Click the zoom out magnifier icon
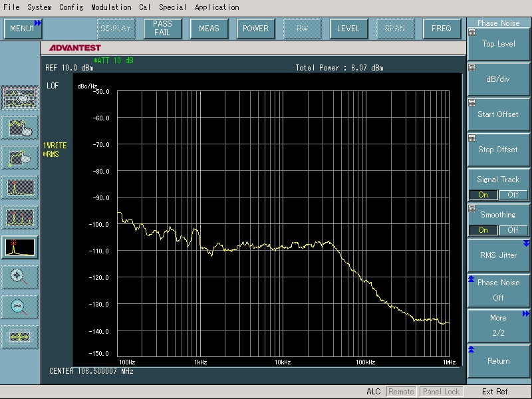Viewport: 532px width, 399px height. [x=20, y=307]
